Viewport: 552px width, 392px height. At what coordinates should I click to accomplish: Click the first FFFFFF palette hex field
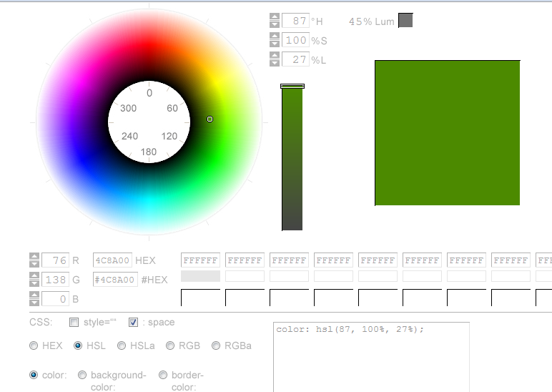200,260
